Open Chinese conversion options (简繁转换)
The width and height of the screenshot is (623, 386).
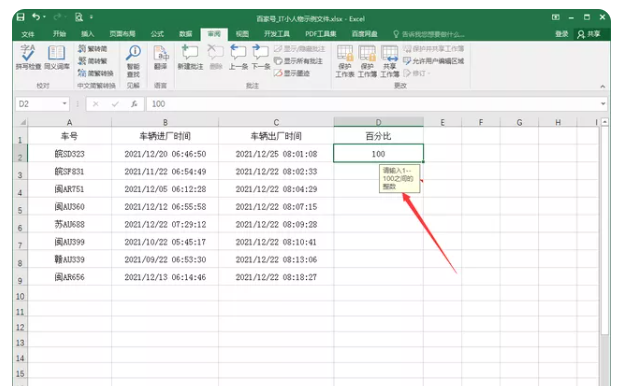click(95, 73)
